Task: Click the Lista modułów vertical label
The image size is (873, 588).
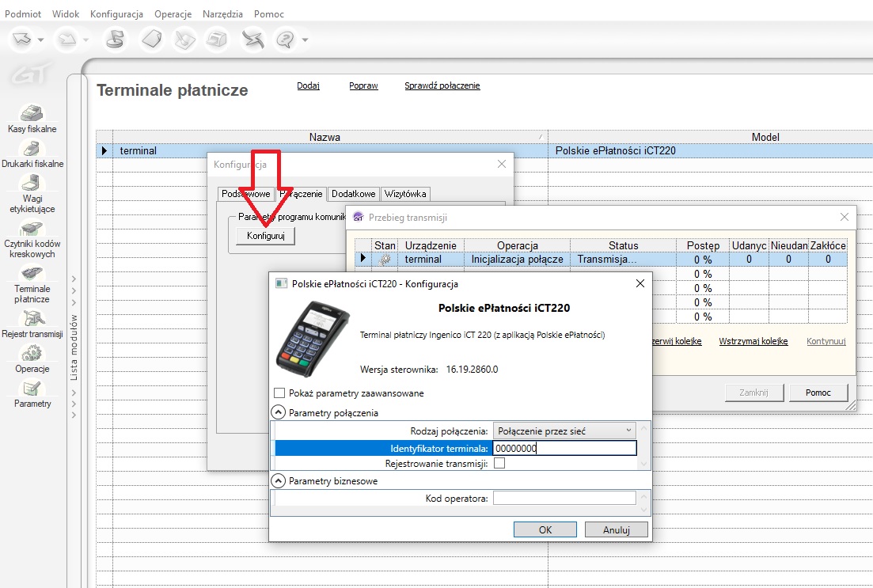Action: (74, 347)
